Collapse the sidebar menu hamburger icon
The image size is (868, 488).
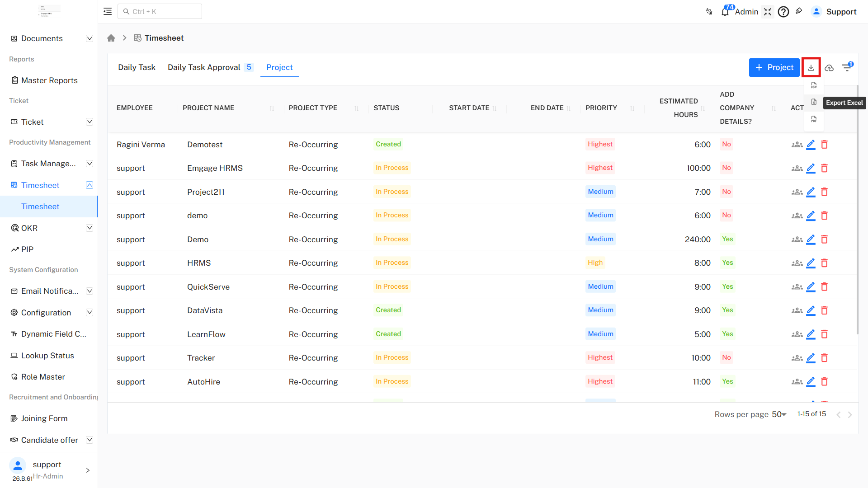pyautogui.click(x=108, y=11)
